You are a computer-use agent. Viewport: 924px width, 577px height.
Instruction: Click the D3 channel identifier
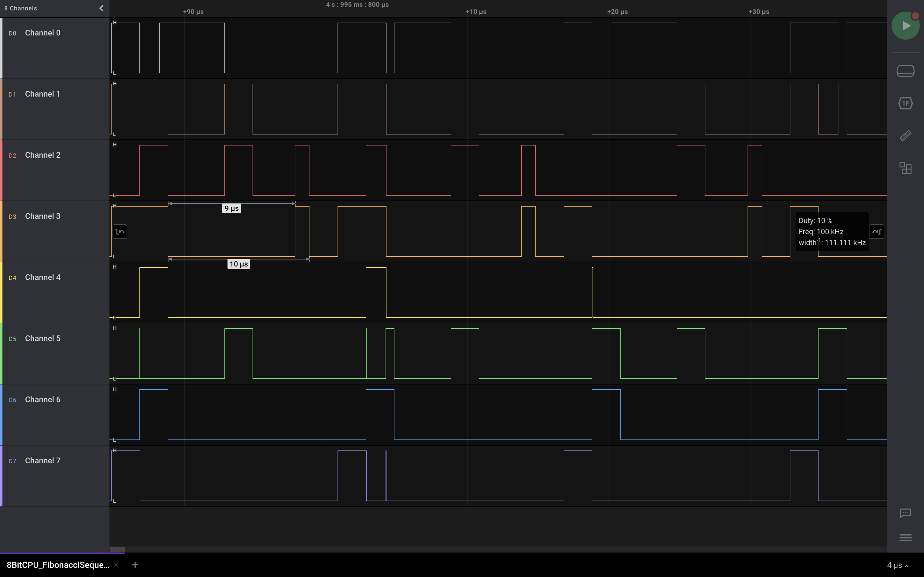[13, 217]
